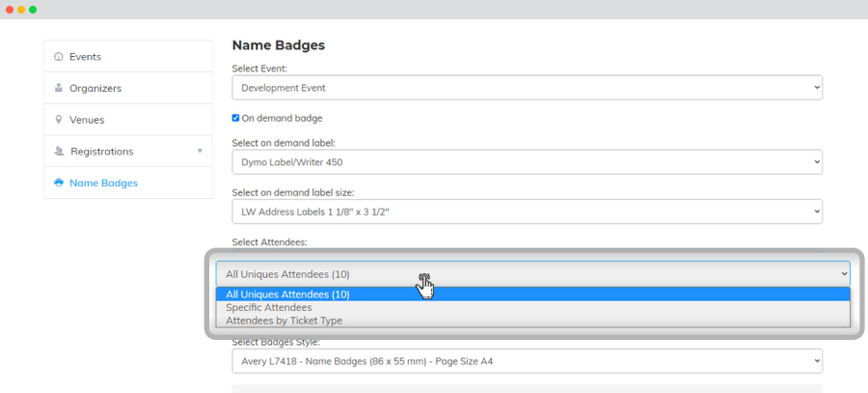Open the Select Event dropdown

[527, 88]
